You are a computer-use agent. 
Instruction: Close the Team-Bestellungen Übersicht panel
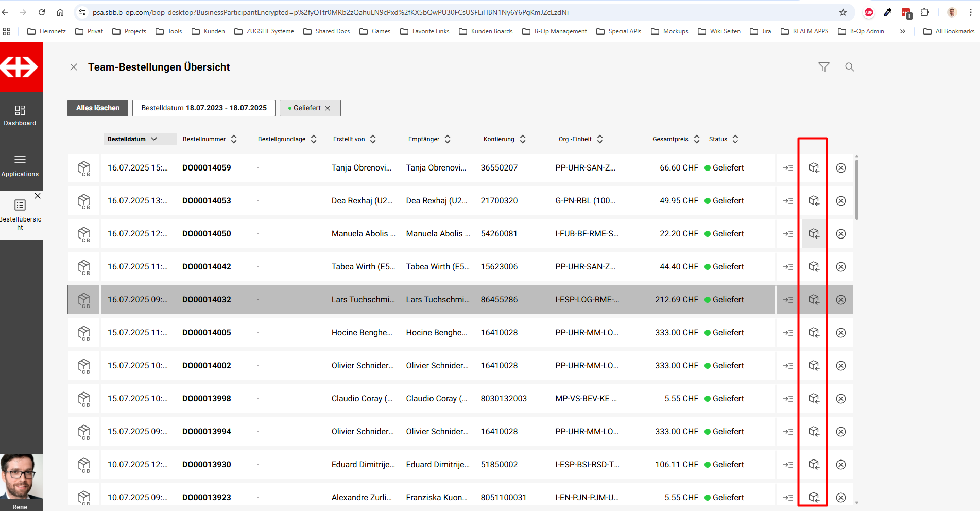[x=74, y=67]
